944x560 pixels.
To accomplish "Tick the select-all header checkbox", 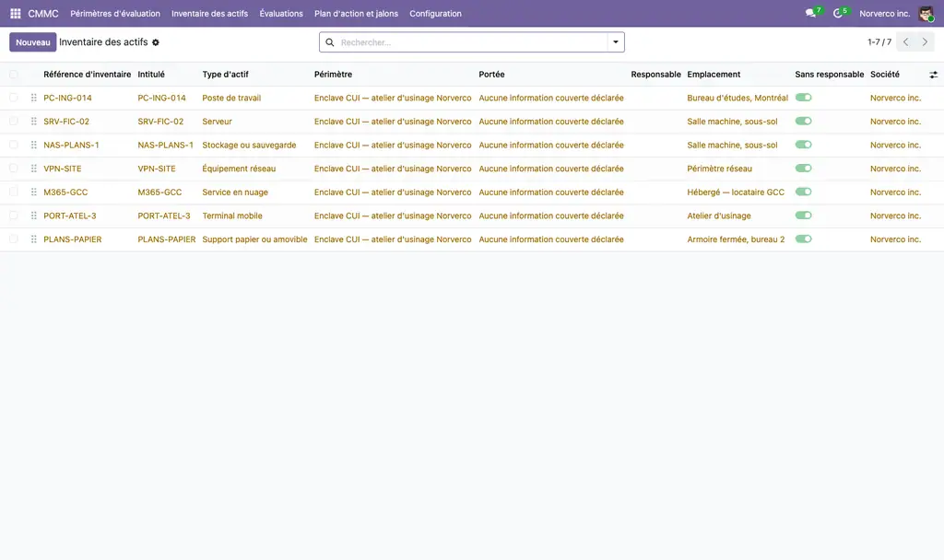I will coord(13,75).
